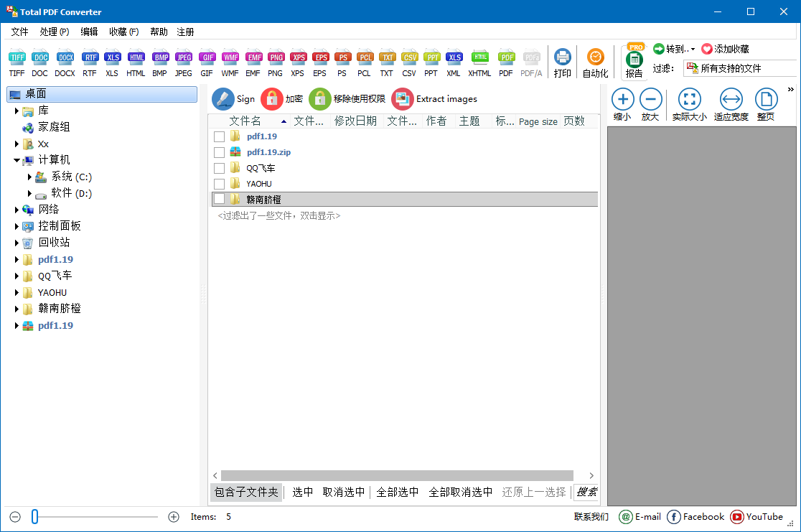Open the 自动化 automation tool
This screenshot has height=532, width=801.
click(x=595, y=58)
